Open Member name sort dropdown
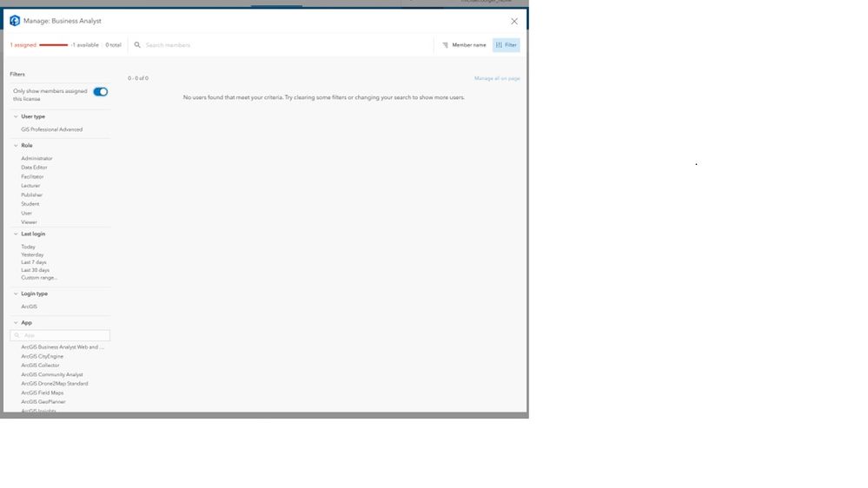The image size is (868, 488). click(464, 45)
